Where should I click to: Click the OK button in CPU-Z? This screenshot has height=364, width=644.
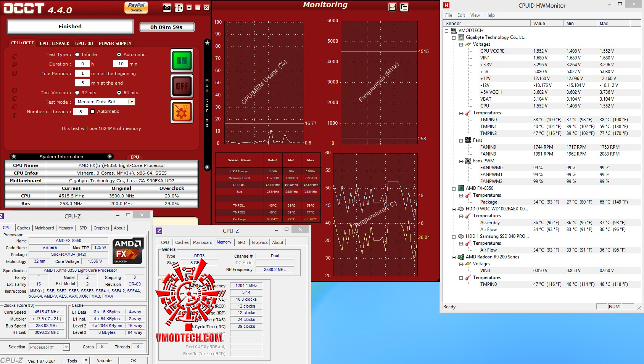pos(133,361)
